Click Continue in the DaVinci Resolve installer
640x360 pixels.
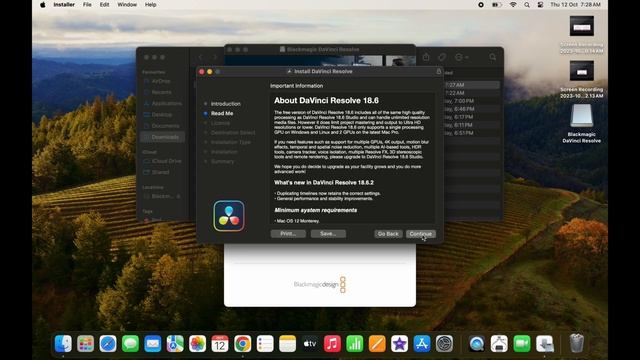(x=420, y=234)
